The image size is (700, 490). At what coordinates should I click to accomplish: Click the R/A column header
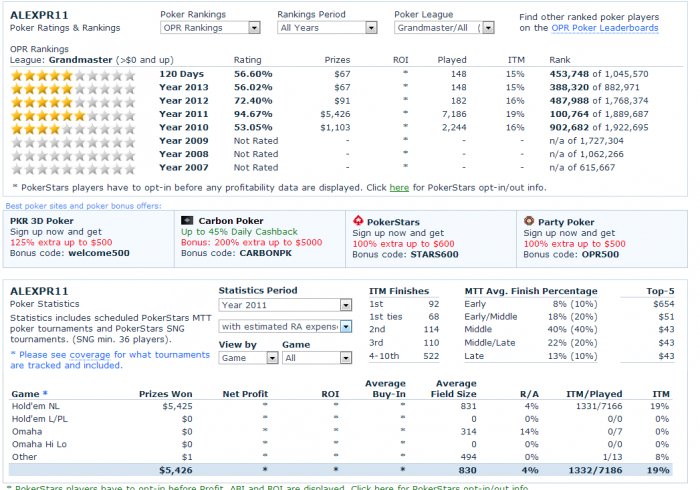tap(529, 394)
